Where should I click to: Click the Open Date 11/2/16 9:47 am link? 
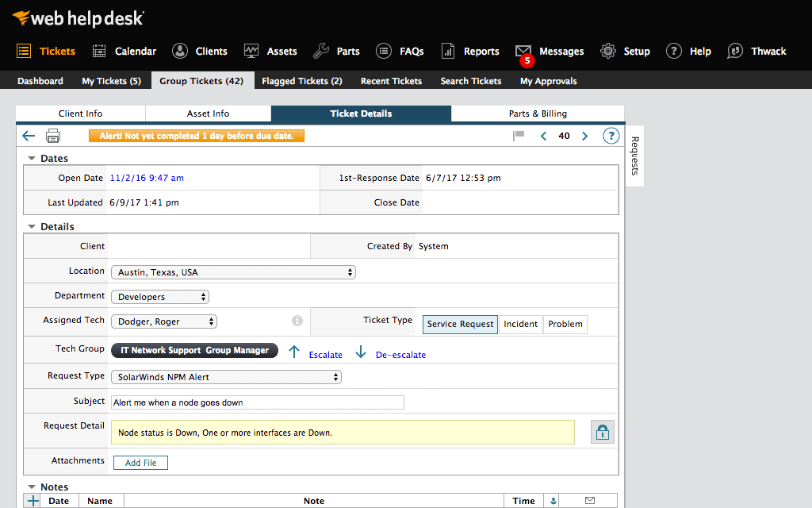tap(147, 178)
